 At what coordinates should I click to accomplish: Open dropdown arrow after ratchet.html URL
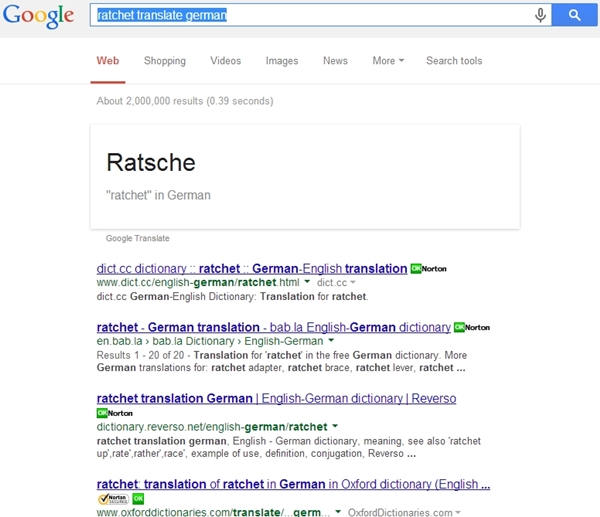click(307, 283)
